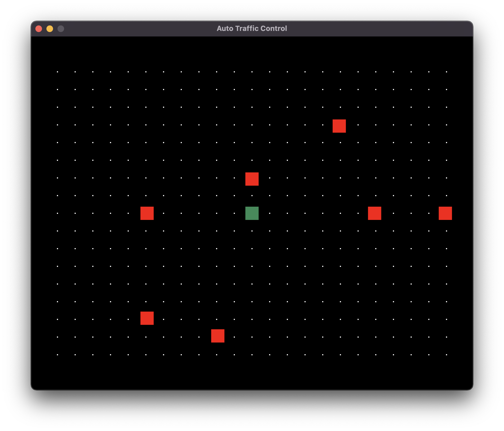
Task: Click the Auto Traffic Control title text
Action: [x=252, y=28]
